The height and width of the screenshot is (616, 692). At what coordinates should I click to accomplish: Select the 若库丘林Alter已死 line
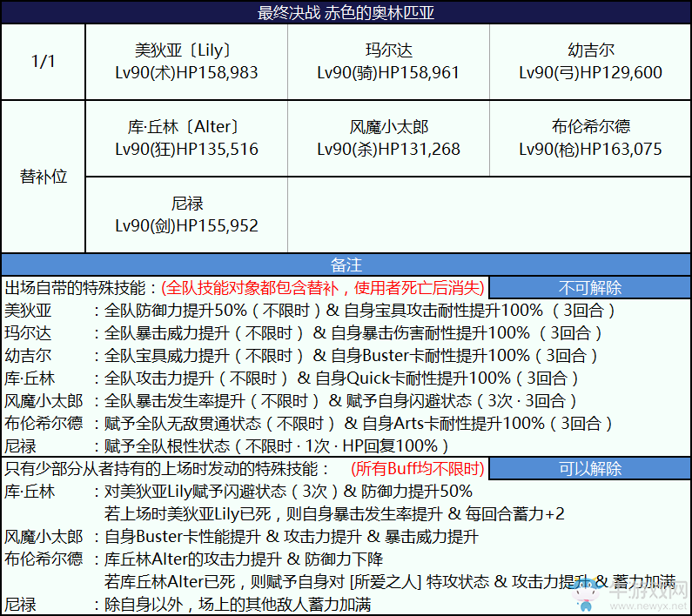pos(390,581)
